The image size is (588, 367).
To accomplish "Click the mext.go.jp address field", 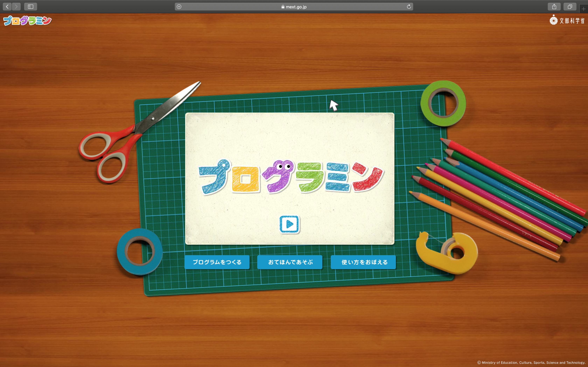I will click(x=294, y=7).
